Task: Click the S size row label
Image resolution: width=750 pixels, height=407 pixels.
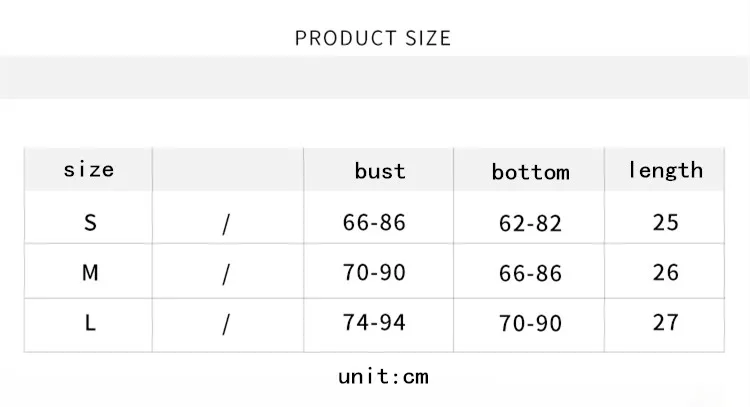Action: (x=90, y=222)
